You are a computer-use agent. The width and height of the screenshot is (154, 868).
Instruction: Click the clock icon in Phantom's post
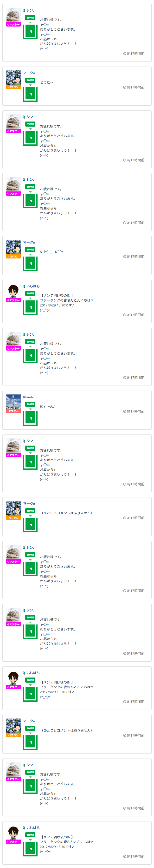tap(124, 411)
